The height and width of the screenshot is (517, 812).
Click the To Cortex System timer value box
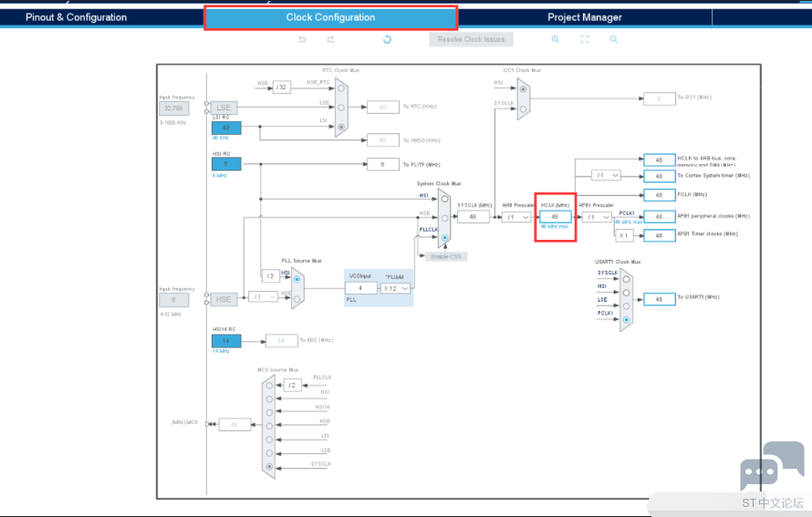(x=660, y=176)
